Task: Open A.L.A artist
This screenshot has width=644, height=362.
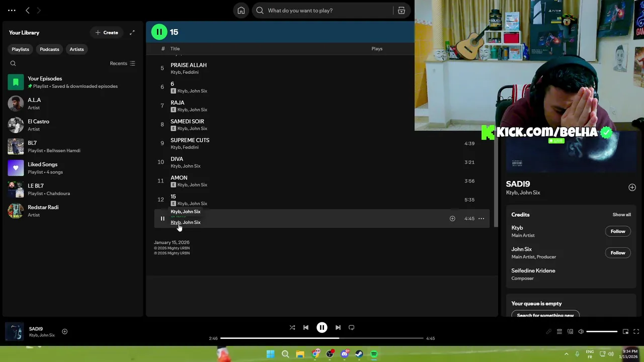Action: click(x=73, y=104)
